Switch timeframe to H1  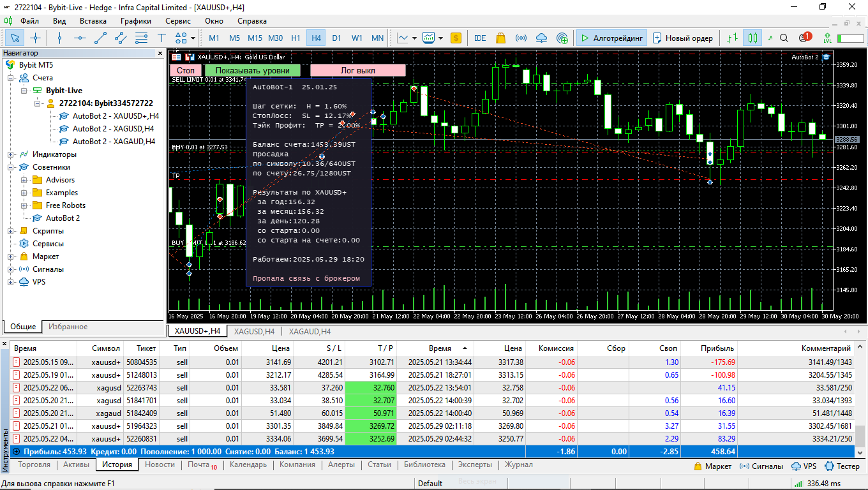[296, 38]
